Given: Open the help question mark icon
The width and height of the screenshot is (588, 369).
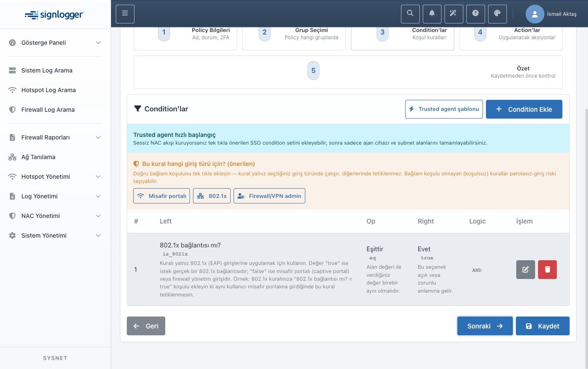Looking at the screenshot, I should [476, 14].
